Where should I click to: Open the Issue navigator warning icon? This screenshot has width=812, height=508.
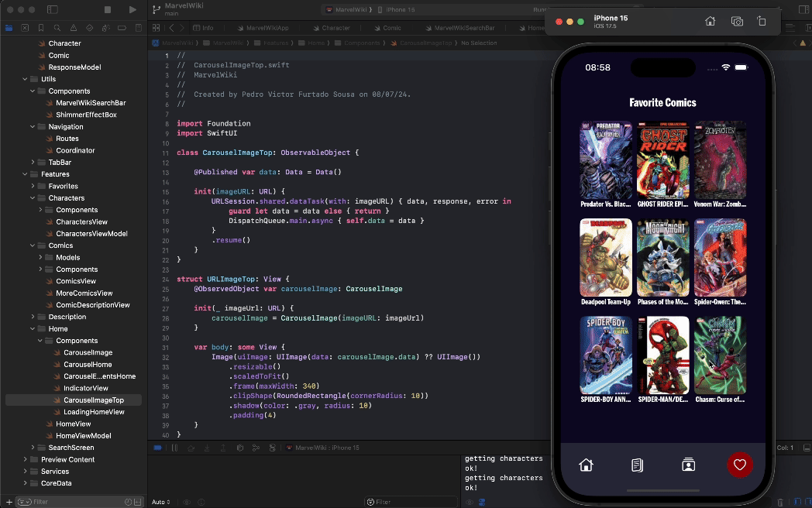(x=74, y=28)
